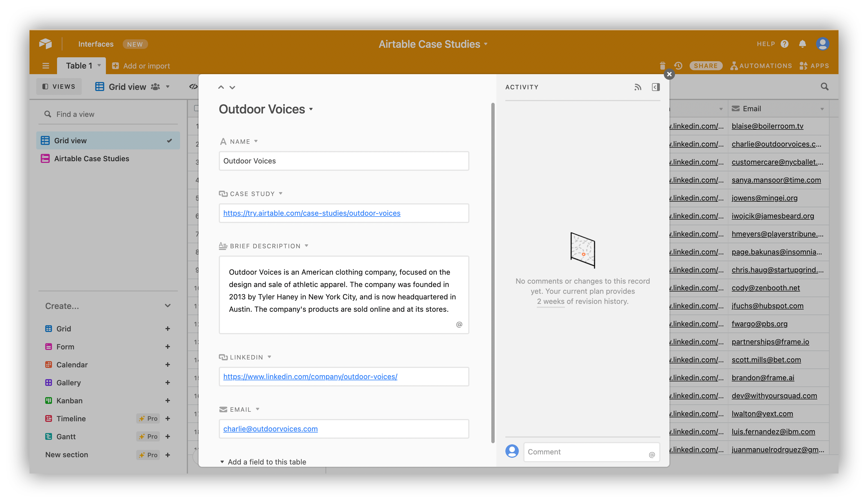Select Grid view in sidebar

[108, 140]
